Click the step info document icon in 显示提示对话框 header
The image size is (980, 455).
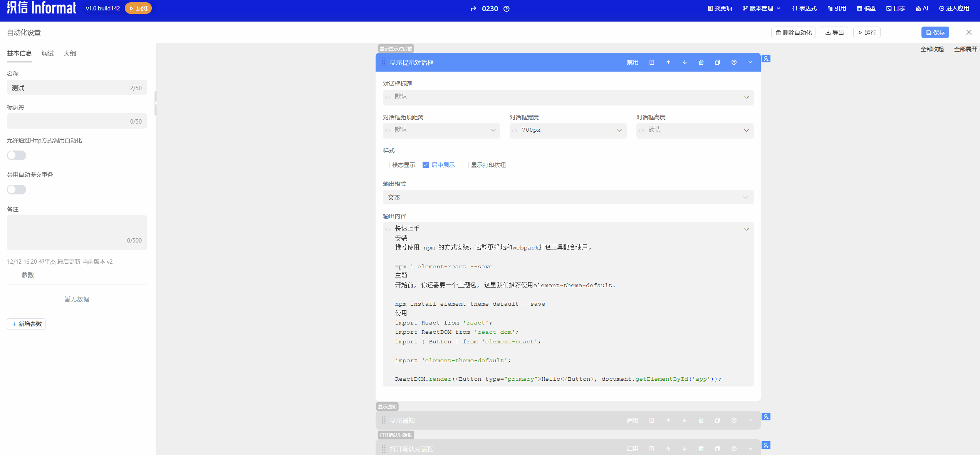[x=652, y=62]
